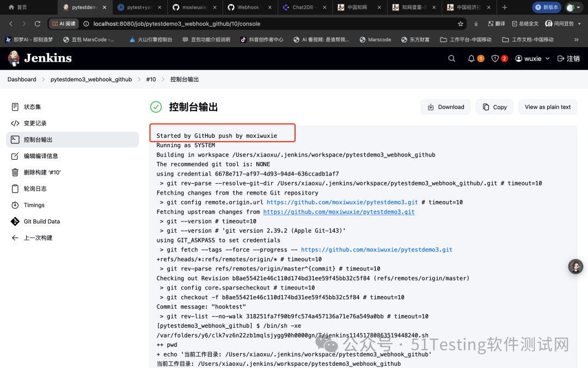Screen dimensions: 588x368
Task: Click the Jenkins logo in header
Action: 40,58
